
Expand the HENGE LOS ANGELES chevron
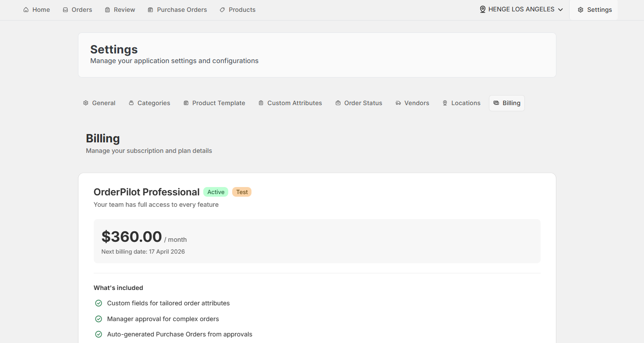[x=560, y=10]
